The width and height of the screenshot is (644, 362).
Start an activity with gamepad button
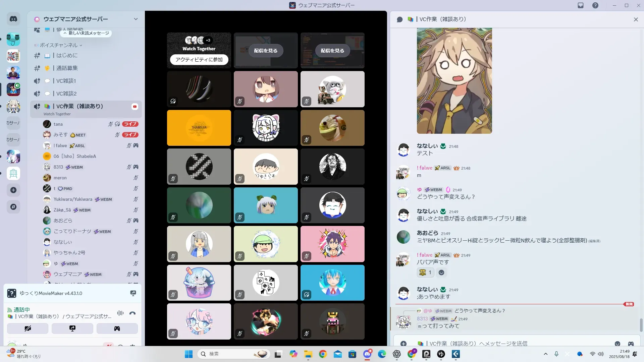117,328
